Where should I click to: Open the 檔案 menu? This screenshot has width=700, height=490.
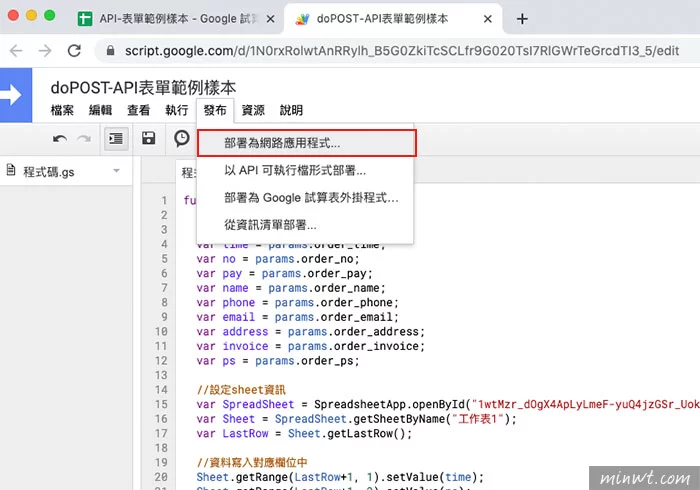(62, 110)
